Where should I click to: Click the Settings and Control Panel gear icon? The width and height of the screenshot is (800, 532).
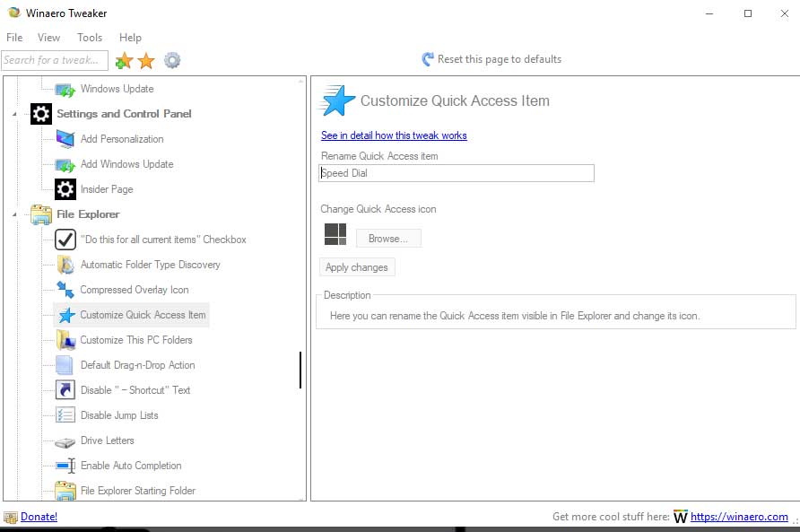coord(41,114)
